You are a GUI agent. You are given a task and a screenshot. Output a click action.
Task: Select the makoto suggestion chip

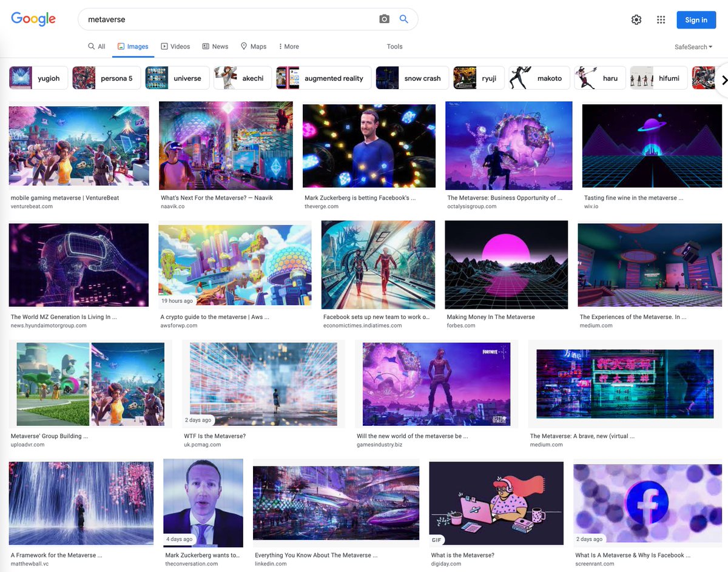coord(539,78)
